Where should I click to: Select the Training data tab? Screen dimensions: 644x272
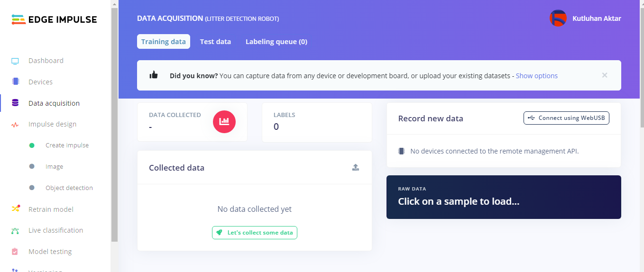pyautogui.click(x=164, y=42)
